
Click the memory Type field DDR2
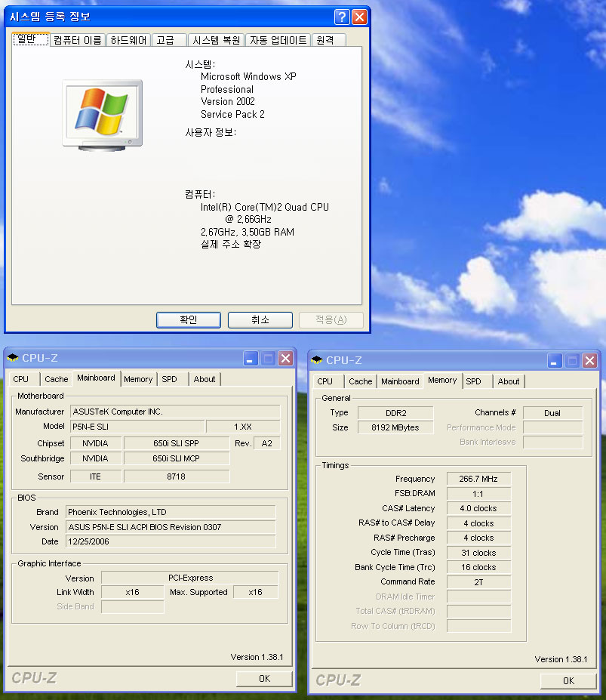(395, 413)
